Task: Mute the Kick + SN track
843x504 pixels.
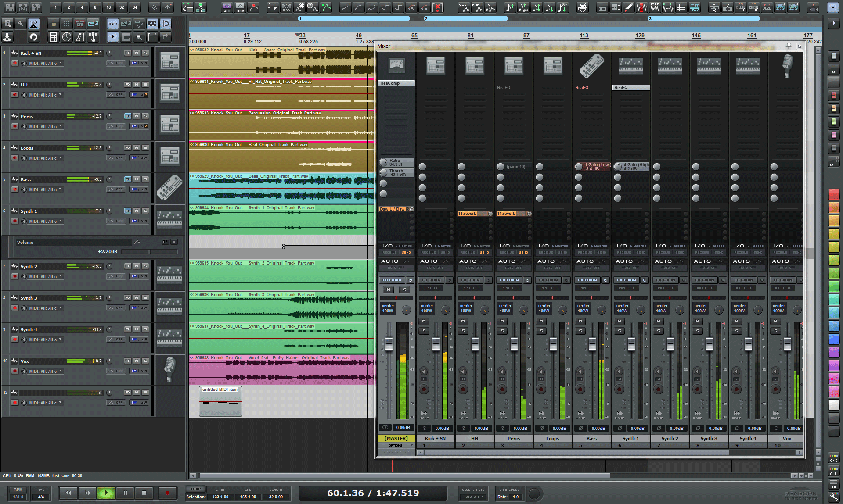Action: coord(137,53)
